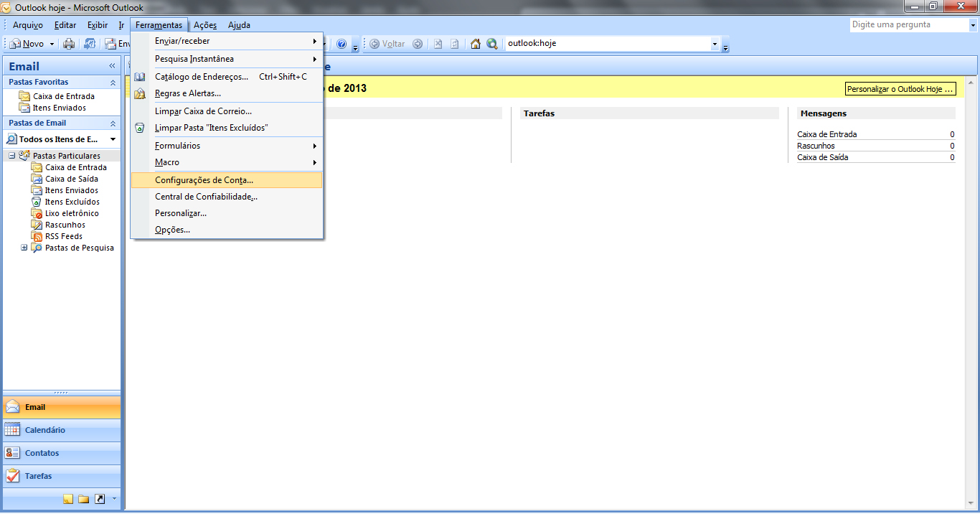Collapse the Pastas de Email section
The height and width of the screenshot is (514, 980).
click(113, 123)
